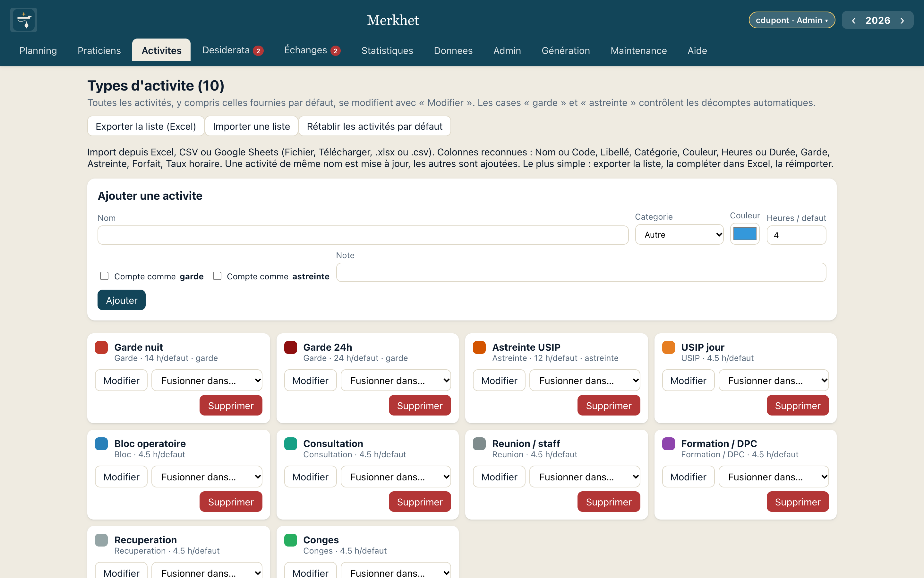This screenshot has height=578, width=924.
Task: Click Conges green square
Action: 291,540
